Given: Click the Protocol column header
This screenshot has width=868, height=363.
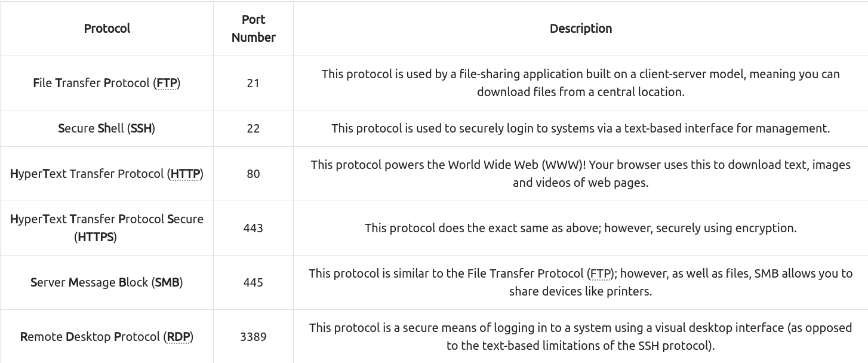Looking at the screenshot, I should 107,29.
